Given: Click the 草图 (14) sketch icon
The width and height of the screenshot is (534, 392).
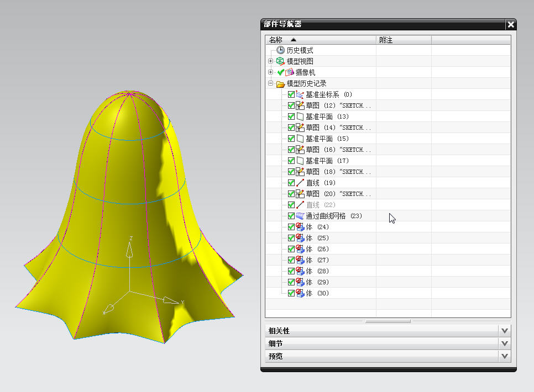Looking at the screenshot, I should (x=300, y=128).
